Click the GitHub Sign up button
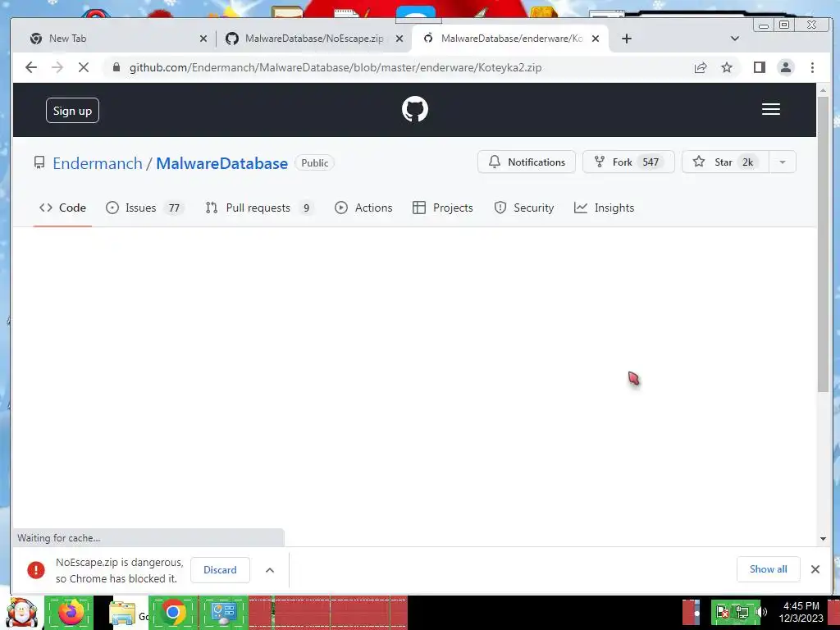This screenshot has height=630, width=840. click(72, 111)
